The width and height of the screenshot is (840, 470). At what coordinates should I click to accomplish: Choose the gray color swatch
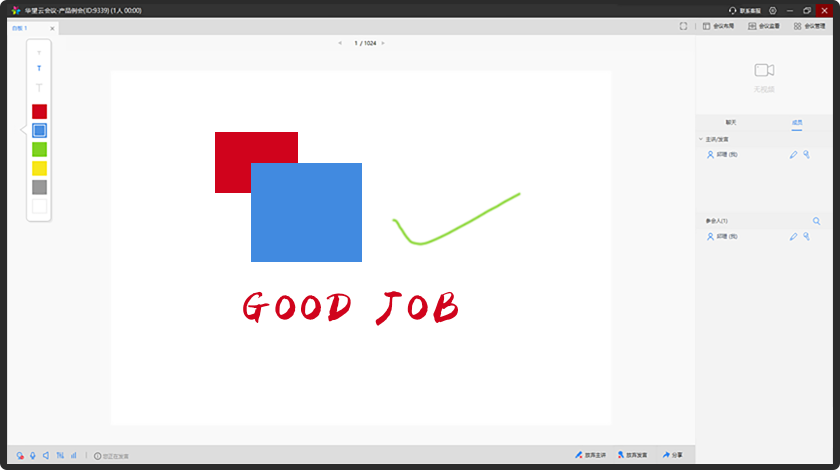pos(39,187)
